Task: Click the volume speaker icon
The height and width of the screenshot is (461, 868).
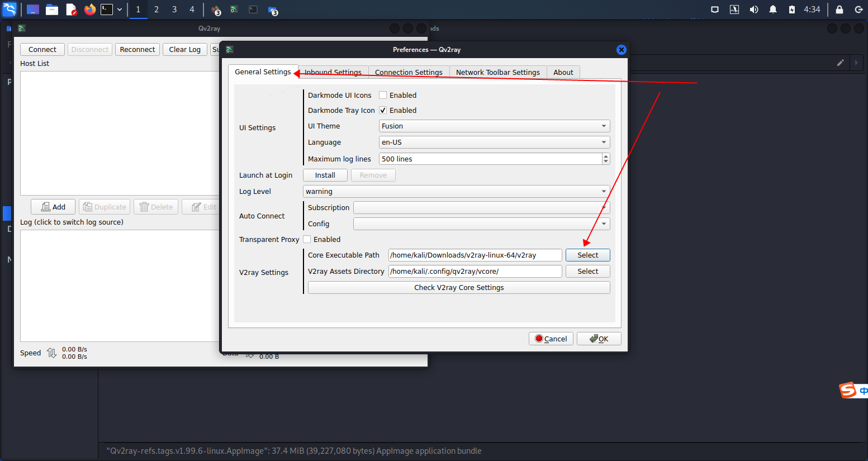Action: [x=754, y=9]
